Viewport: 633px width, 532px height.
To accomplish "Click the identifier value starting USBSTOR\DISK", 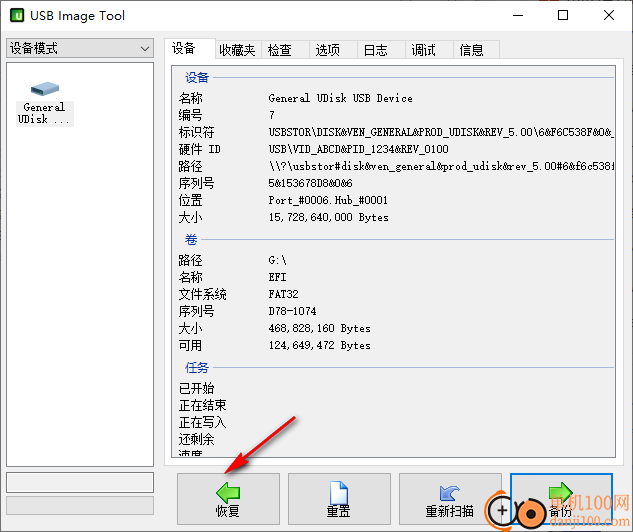I will click(x=441, y=132).
